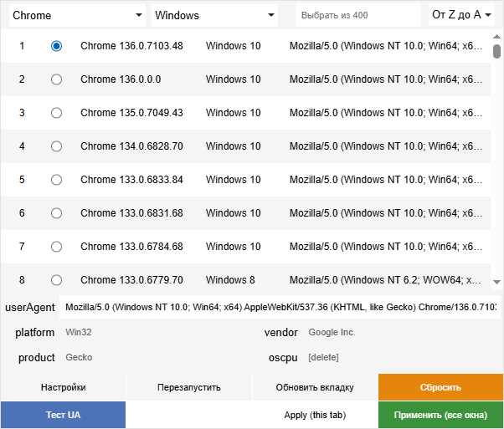Click the 'oscpu' label

click(x=283, y=358)
